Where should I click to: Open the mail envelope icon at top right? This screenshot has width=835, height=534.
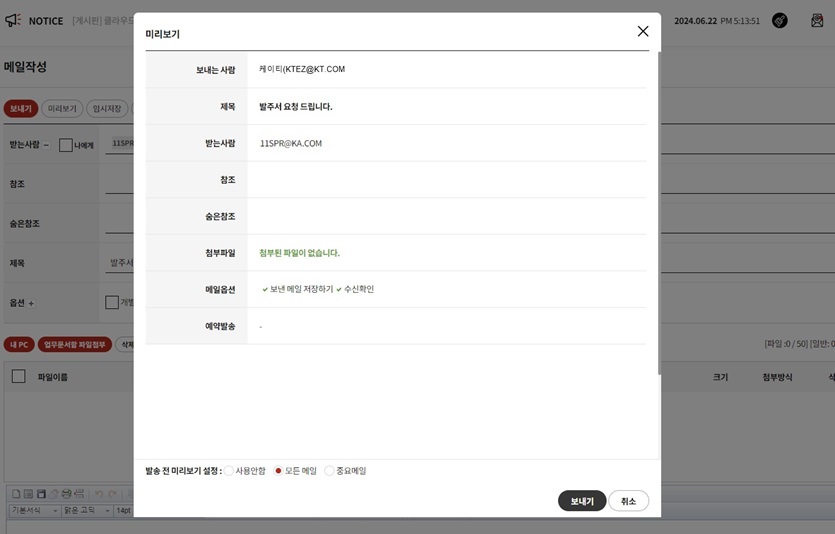click(817, 21)
